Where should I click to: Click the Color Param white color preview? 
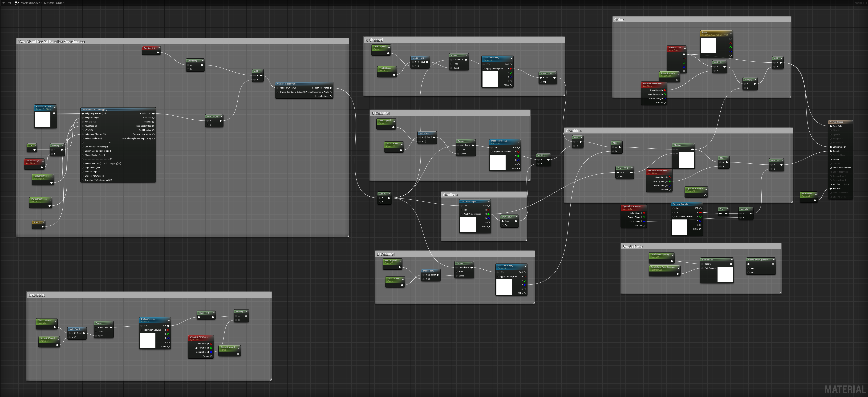point(709,45)
